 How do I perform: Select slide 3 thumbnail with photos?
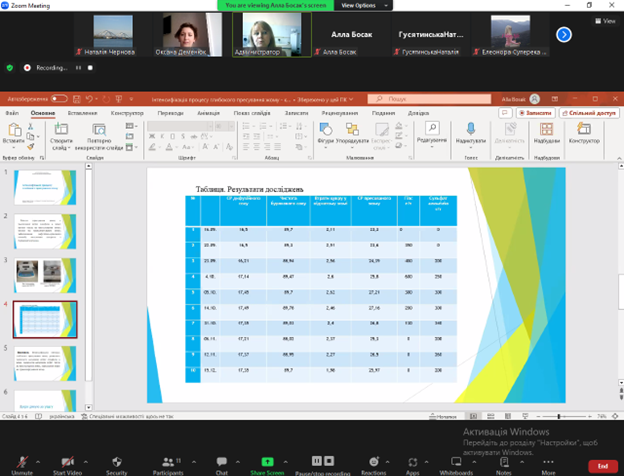(x=45, y=275)
